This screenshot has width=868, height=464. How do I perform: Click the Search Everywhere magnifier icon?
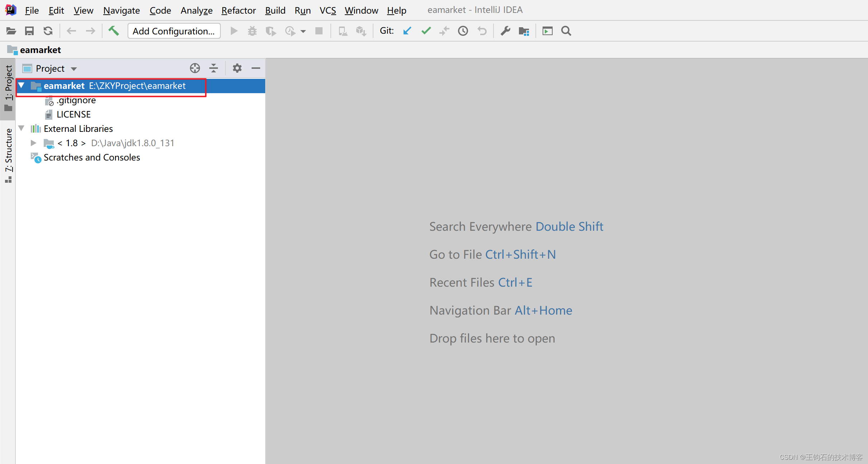pyautogui.click(x=566, y=31)
